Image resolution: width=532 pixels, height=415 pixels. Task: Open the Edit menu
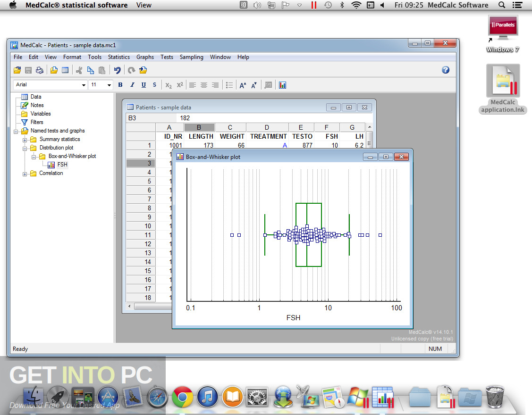[x=33, y=57]
